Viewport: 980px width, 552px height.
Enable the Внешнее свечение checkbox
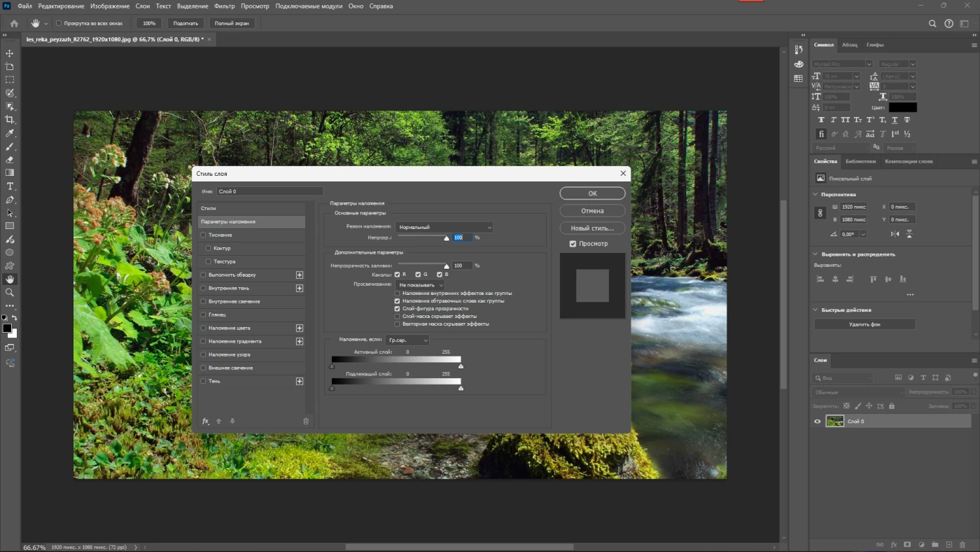coord(204,368)
